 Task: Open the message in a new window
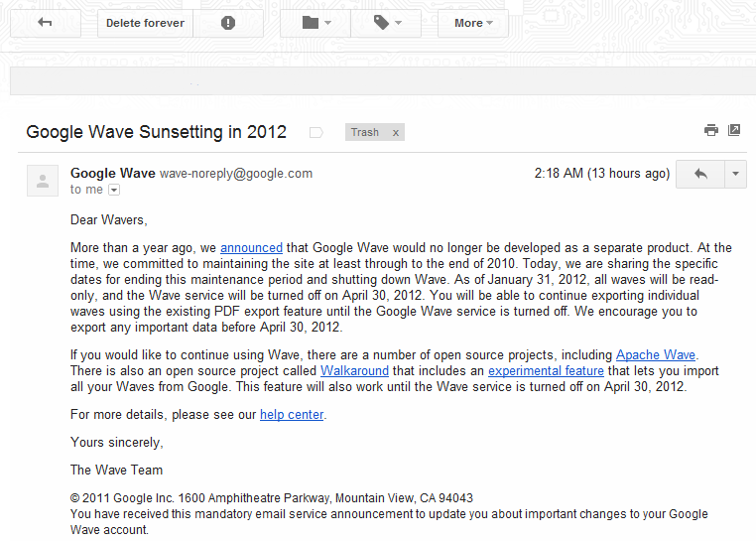tap(734, 130)
